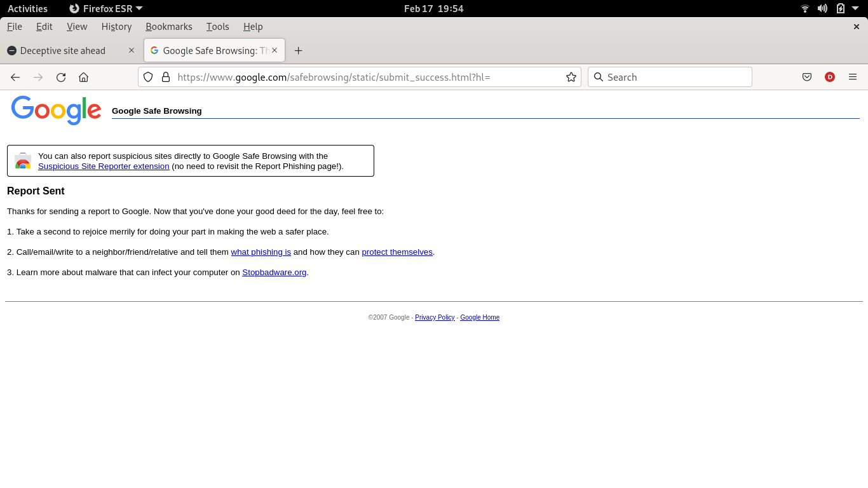Image resolution: width=868 pixels, height=488 pixels.
Task: Click the tracking protection shield icon
Action: 148,77
